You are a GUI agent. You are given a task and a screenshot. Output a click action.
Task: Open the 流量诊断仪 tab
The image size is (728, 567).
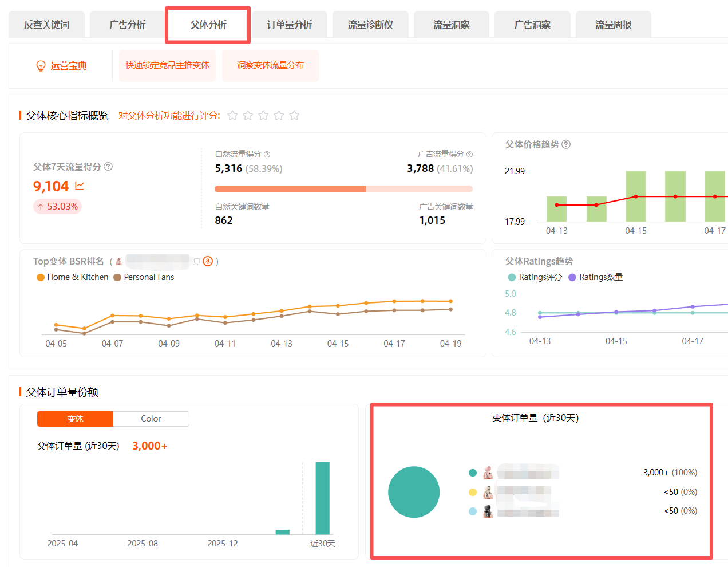pyautogui.click(x=370, y=25)
